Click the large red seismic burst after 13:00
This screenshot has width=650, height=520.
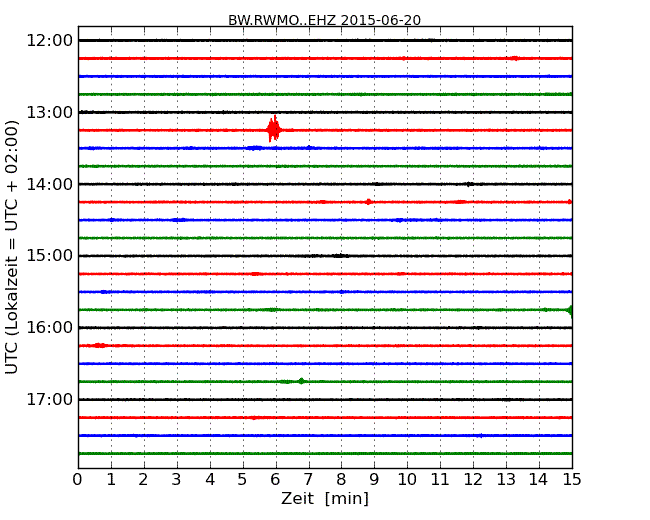[x=274, y=129]
